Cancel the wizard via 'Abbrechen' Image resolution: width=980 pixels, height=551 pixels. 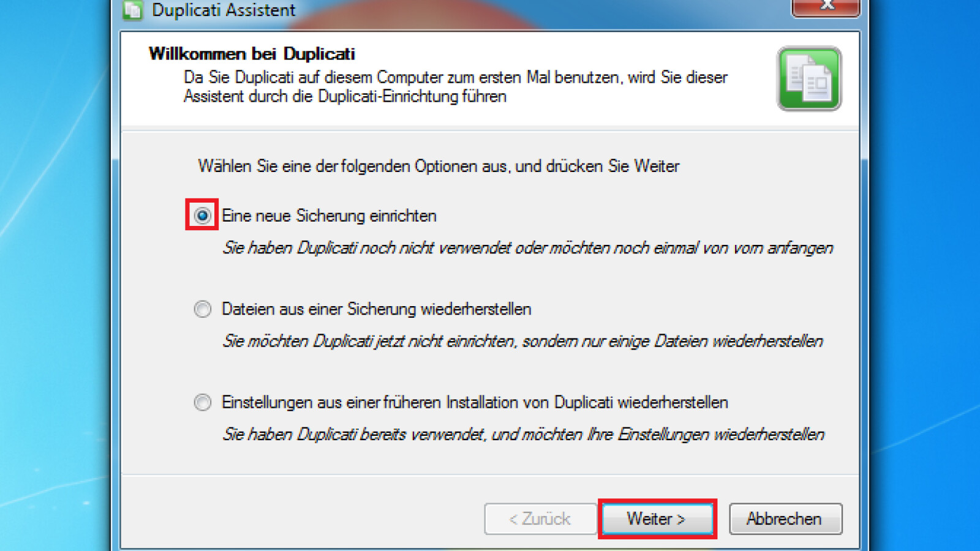[x=785, y=519]
